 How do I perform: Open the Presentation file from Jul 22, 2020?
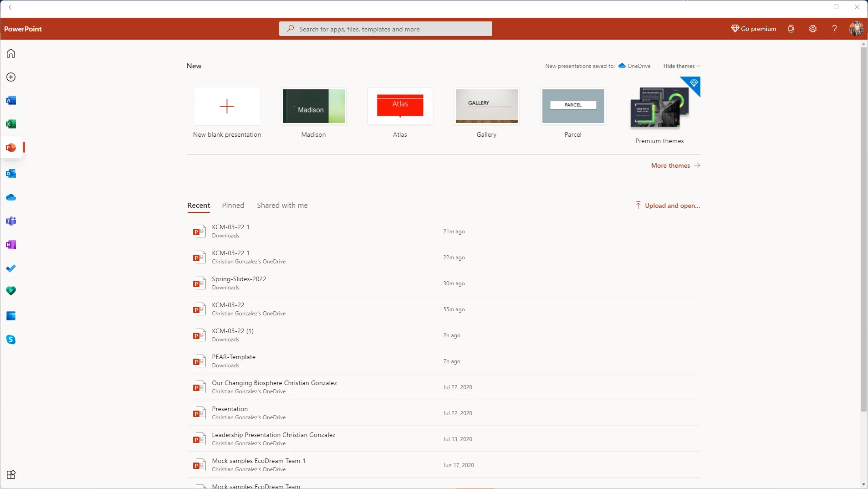pos(443,413)
